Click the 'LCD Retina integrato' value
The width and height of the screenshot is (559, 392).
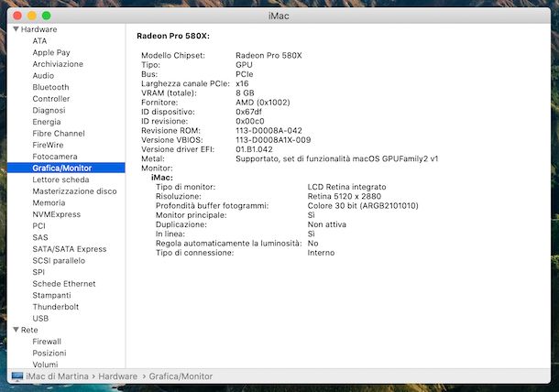(x=347, y=187)
